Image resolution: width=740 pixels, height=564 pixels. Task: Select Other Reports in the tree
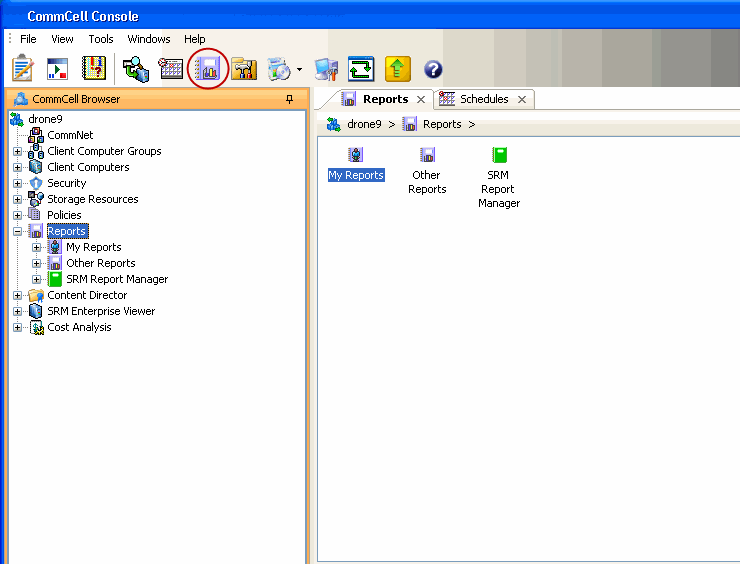[x=101, y=263]
